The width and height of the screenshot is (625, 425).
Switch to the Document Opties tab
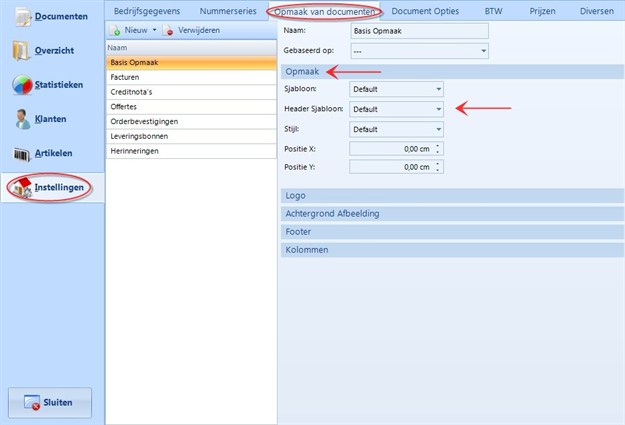[425, 11]
